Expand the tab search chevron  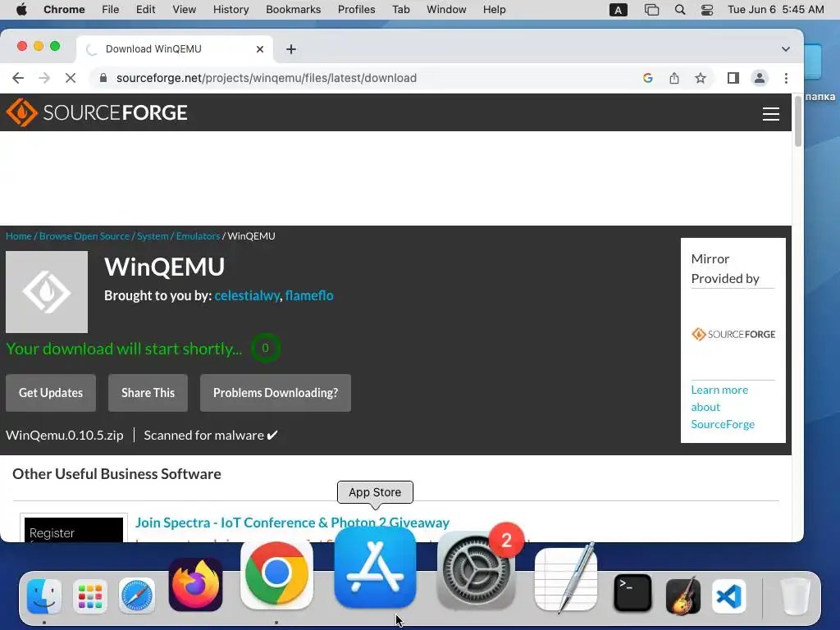coord(785,49)
